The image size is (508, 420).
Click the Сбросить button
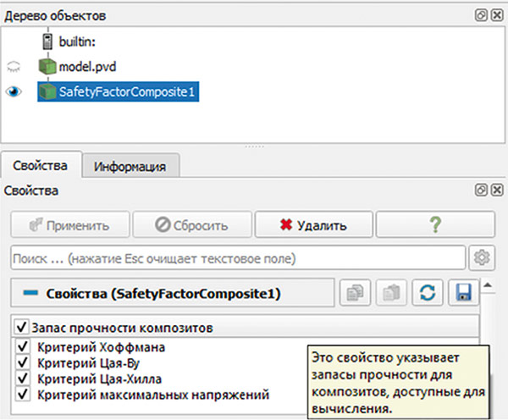191,225
